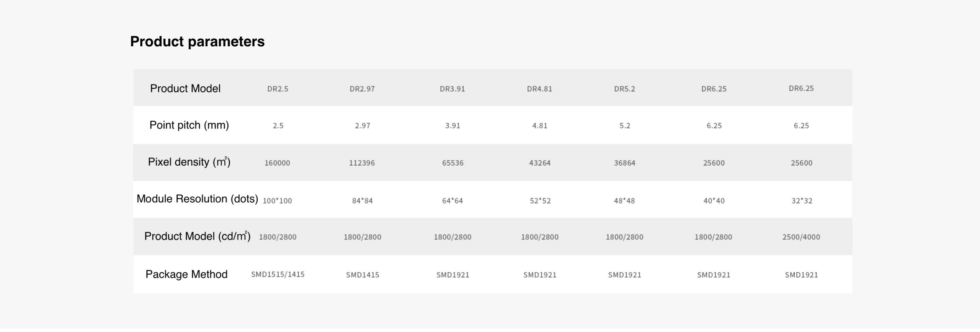This screenshot has height=332, width=980.
Task: Select the DR5.2 column header
Action: coord(624,89)
